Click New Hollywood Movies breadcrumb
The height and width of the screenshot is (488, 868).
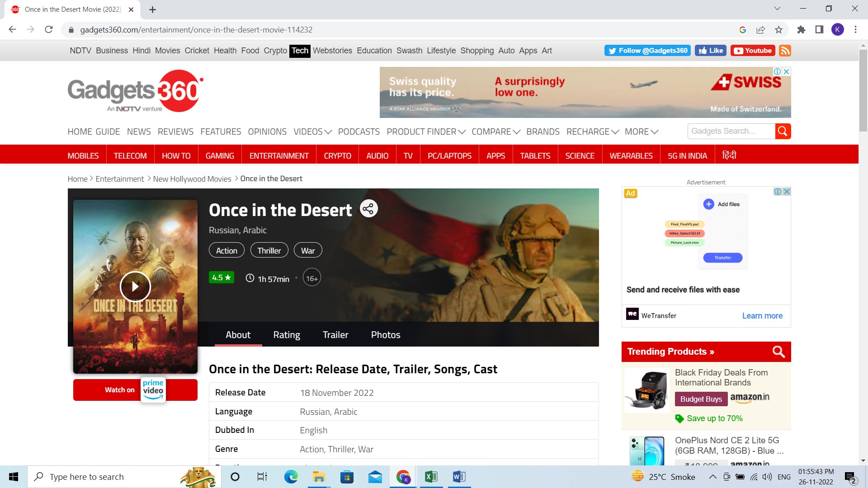tap(192, 179)
